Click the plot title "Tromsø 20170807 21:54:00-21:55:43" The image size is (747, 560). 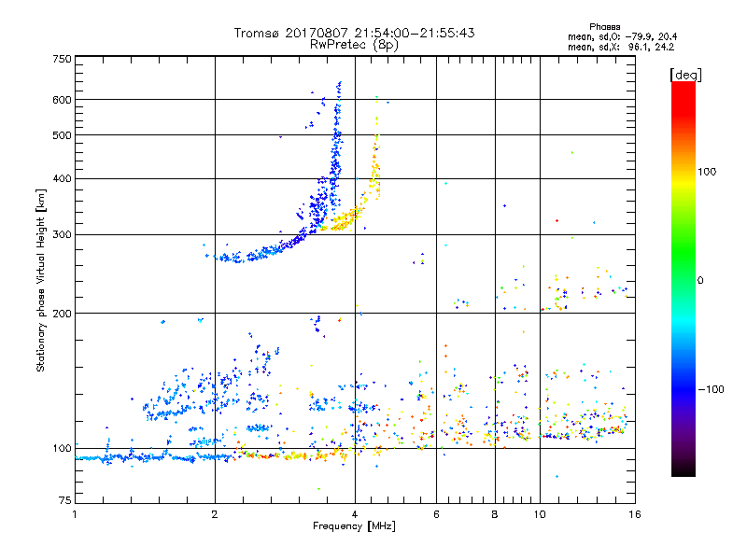click(354, 33)
